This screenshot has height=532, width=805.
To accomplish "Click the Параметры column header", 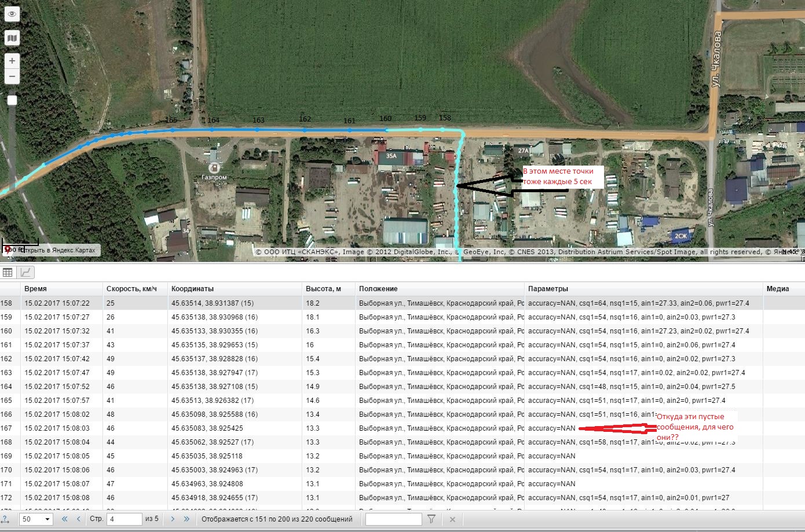I will tap(548, 289).
